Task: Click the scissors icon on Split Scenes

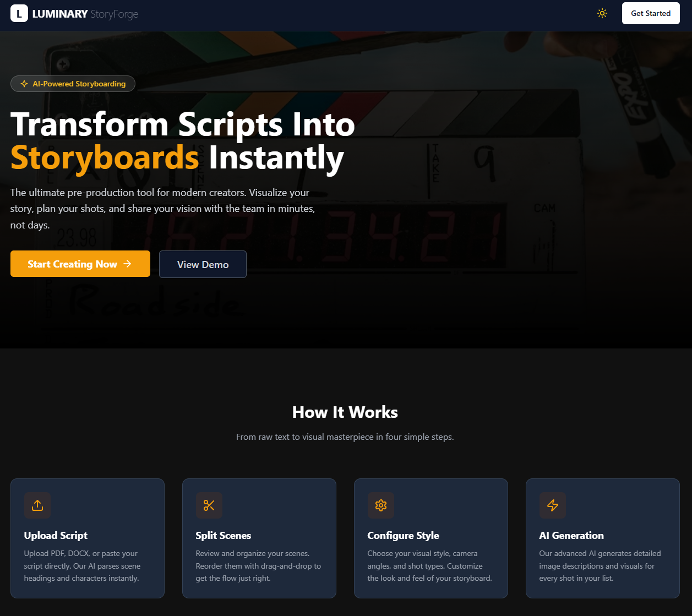Action: coord(209,505)
